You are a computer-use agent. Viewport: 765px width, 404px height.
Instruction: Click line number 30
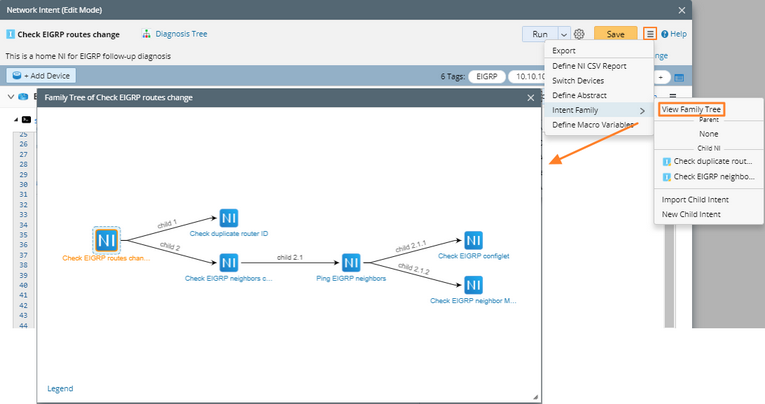tap(23, 184)
